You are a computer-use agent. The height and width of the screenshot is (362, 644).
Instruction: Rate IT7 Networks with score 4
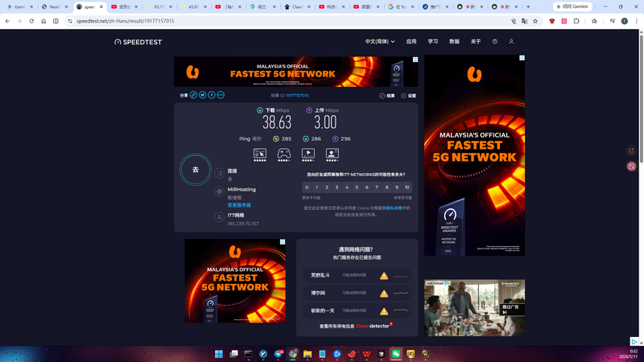click(x=347, y=187)
